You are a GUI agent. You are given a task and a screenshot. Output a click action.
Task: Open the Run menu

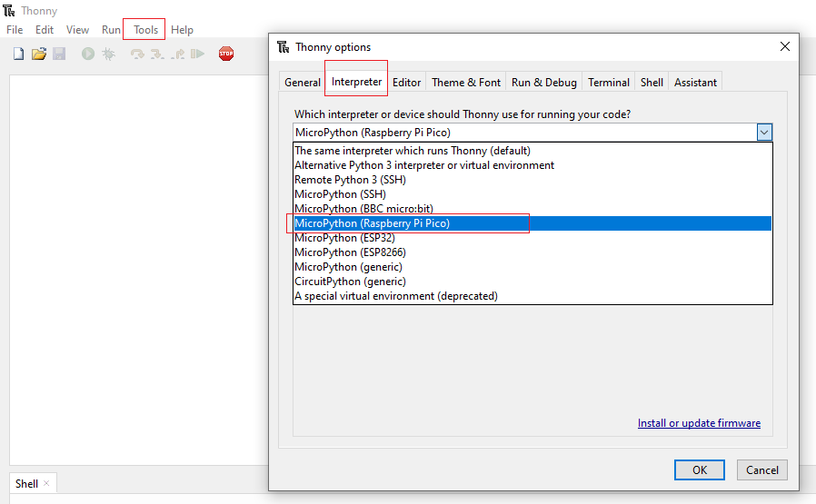point(111,30)
